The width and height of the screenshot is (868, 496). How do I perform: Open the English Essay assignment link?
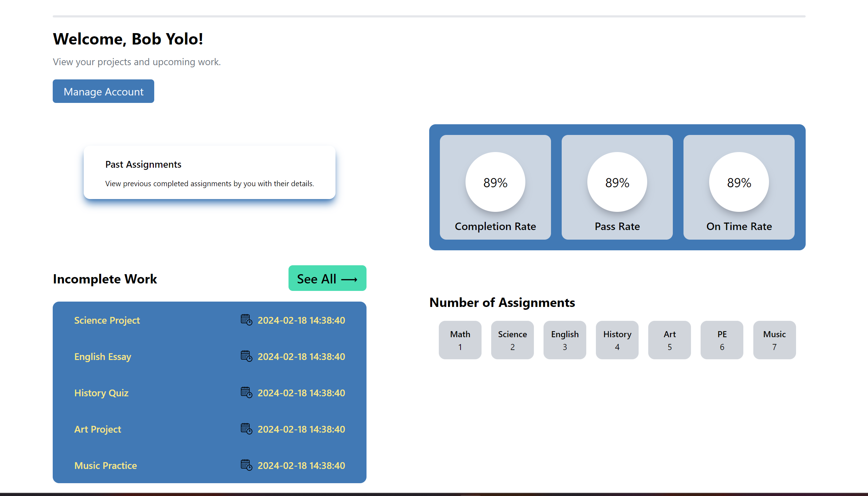[103, 357]
